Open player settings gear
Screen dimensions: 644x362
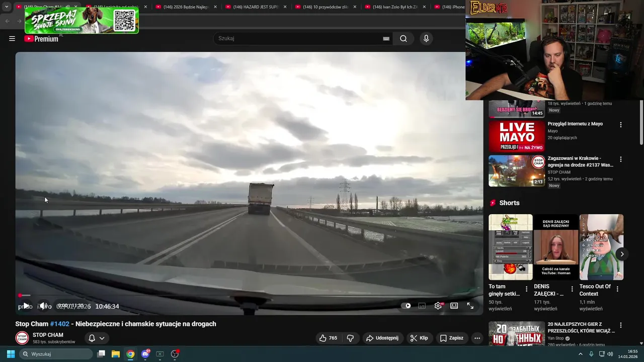click(x=438, y=306)
